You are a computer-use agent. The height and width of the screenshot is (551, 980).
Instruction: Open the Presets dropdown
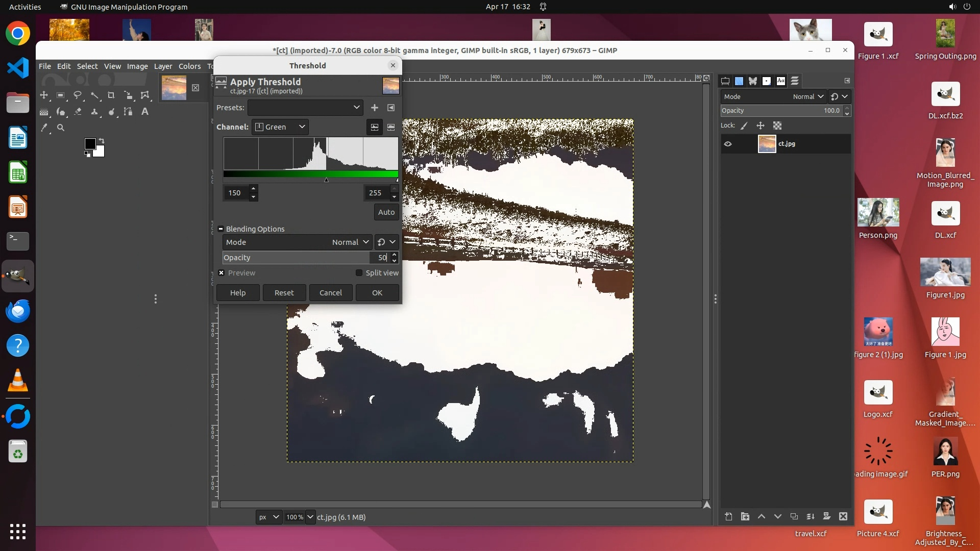[x=305, y=108]
